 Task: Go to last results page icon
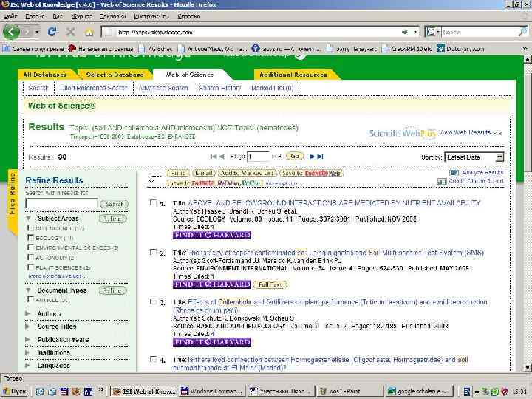pyautogui.click(x=320, y=157)
